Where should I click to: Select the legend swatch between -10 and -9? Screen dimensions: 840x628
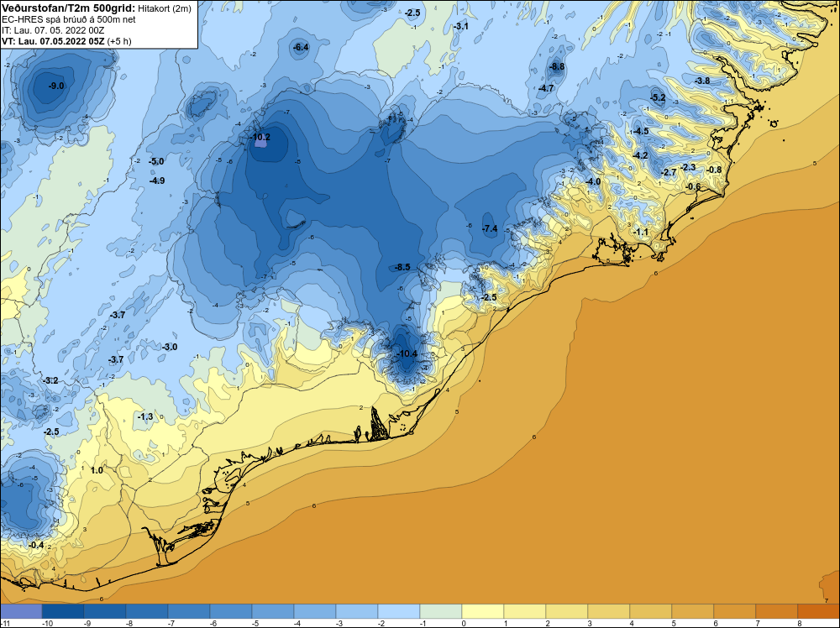click(63, 611)
